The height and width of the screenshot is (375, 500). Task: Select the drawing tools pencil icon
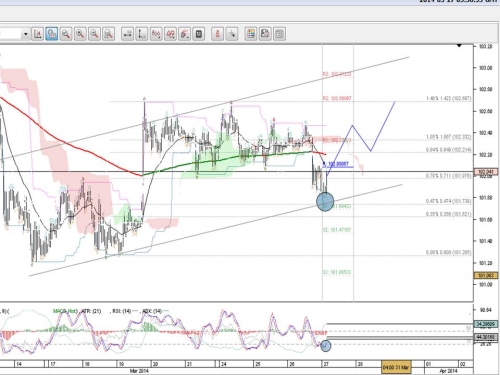pyautogui.click(x=184, y=34)
